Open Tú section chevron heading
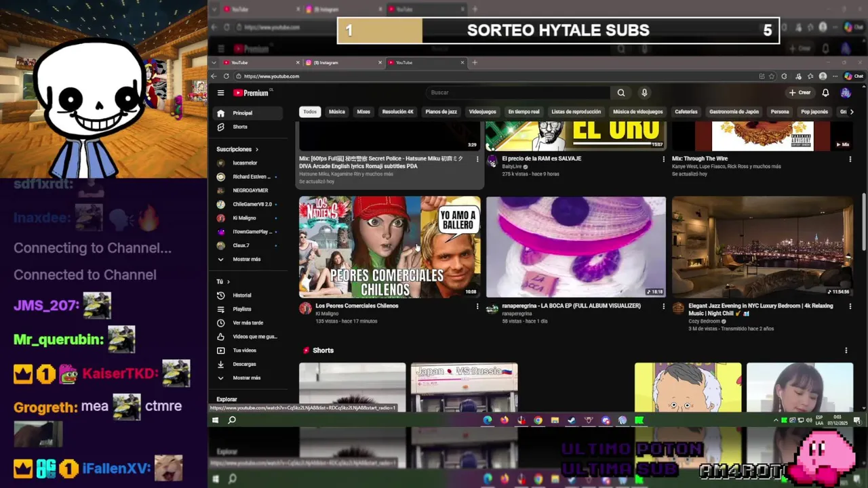Viewport: 868px width, 488px height. tap(223, 281)
